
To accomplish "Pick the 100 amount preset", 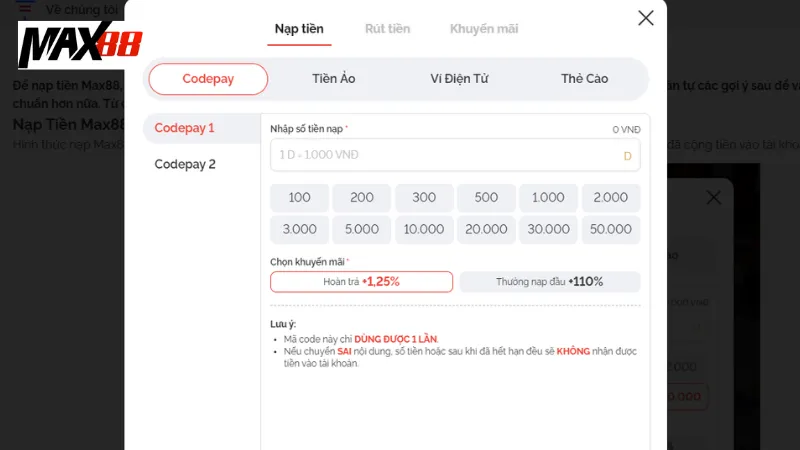I will [x=299, y=197].
